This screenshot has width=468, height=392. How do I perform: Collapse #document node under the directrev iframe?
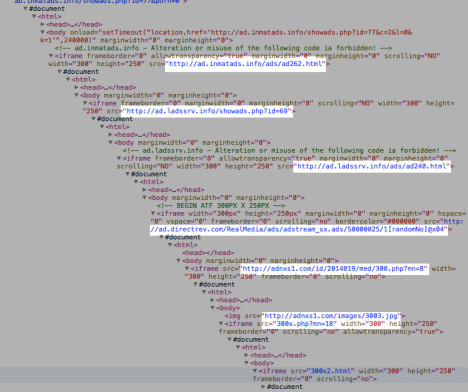click(161, 237)
